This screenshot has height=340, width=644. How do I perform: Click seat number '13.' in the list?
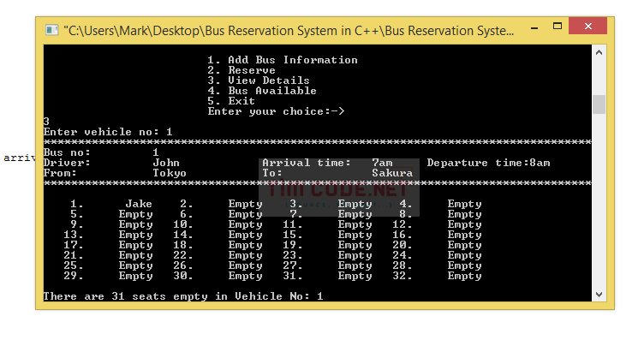click(x=74, y=235)
